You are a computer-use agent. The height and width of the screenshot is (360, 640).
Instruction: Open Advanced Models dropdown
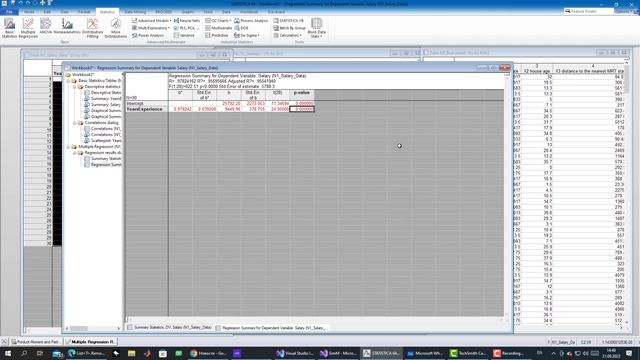pyautogui.click(x=151, y=20)
